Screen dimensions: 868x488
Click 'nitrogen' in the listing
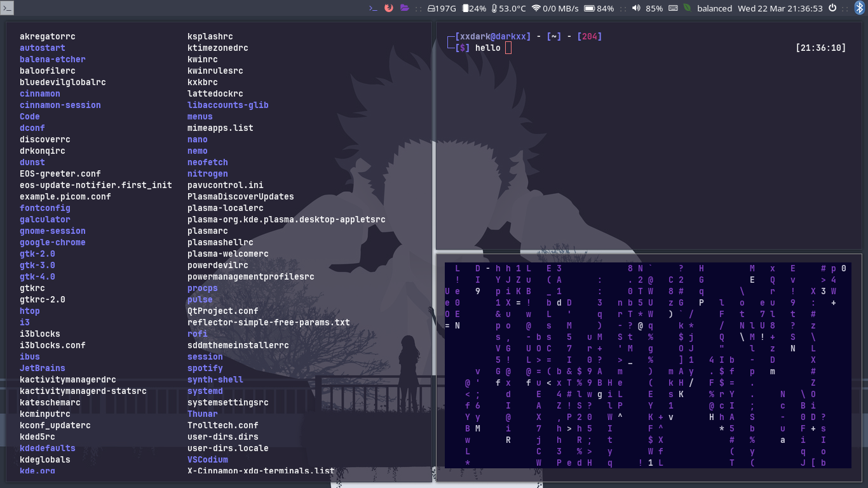[208, 173]
